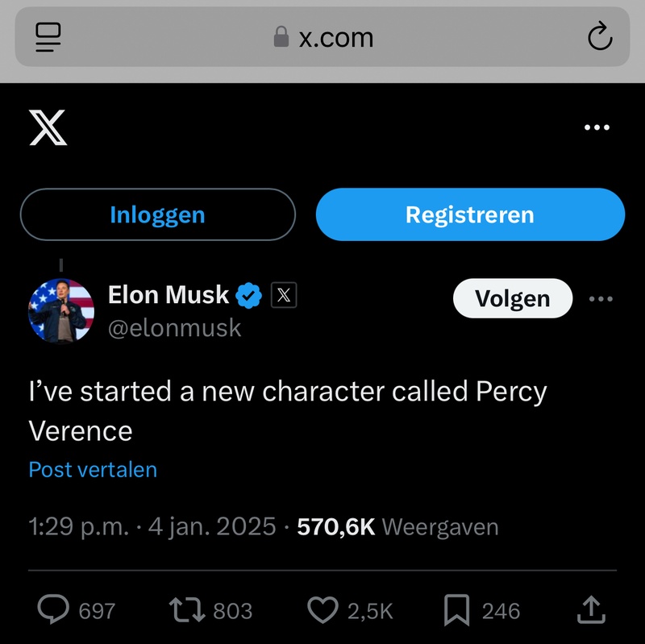Open post options three-dot menu
This screenshot has width=645, height=644.
601,299
